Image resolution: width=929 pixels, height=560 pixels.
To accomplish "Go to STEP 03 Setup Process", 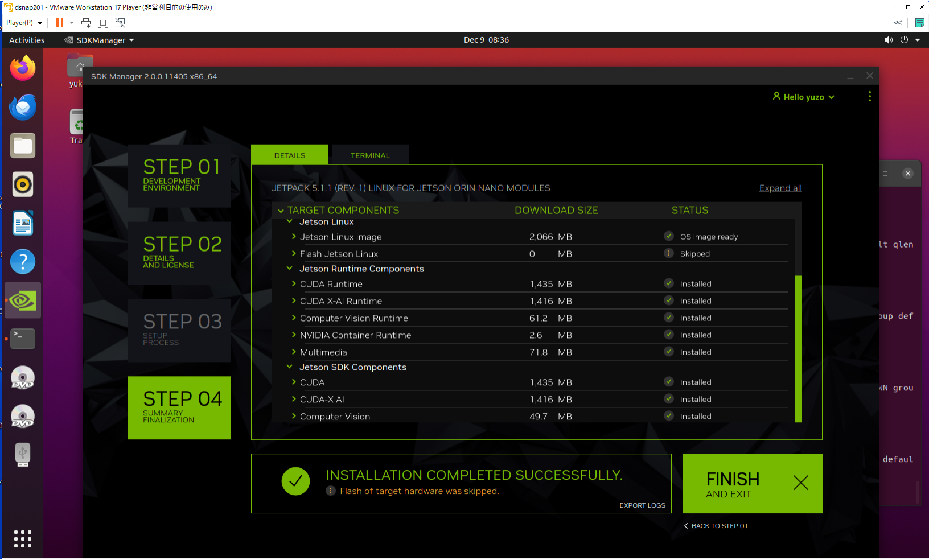I will click(179, 330).
